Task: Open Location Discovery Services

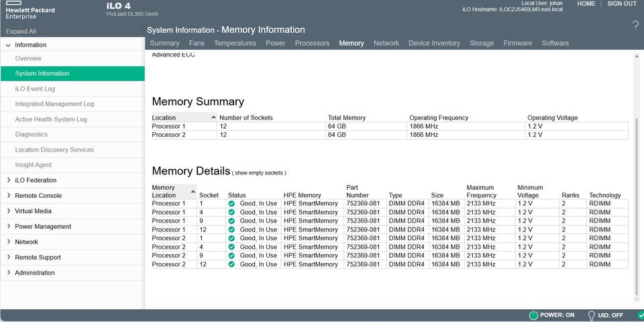Action: click(54, 150)
